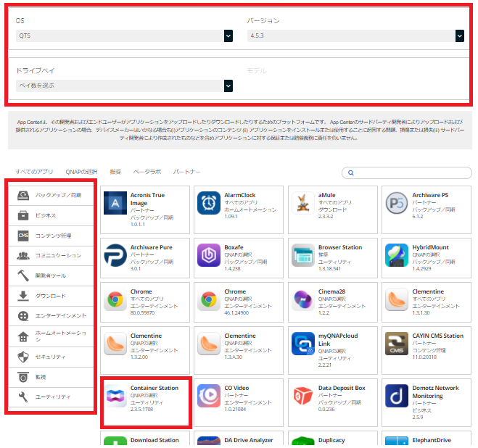This screenshot has width=478, height=448.
Task: Click the CO Video title text
Action: point(236,388)
